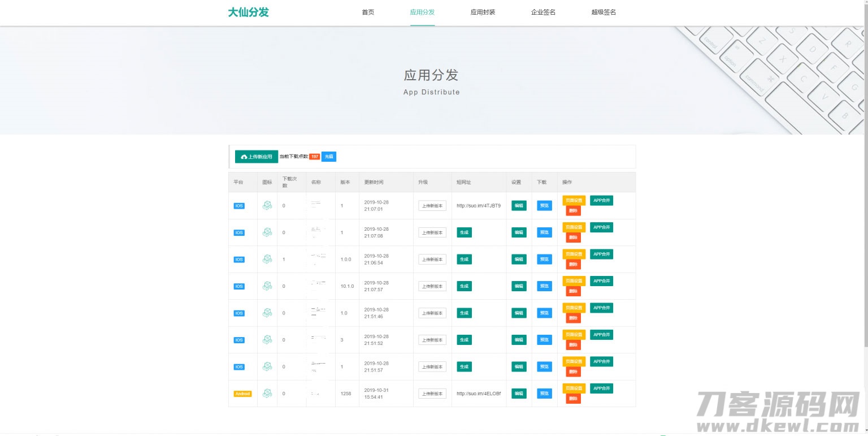Click 生成 in the version 1.0.0 row
Viewport: 868px width, 436px height.
point(464,259)
